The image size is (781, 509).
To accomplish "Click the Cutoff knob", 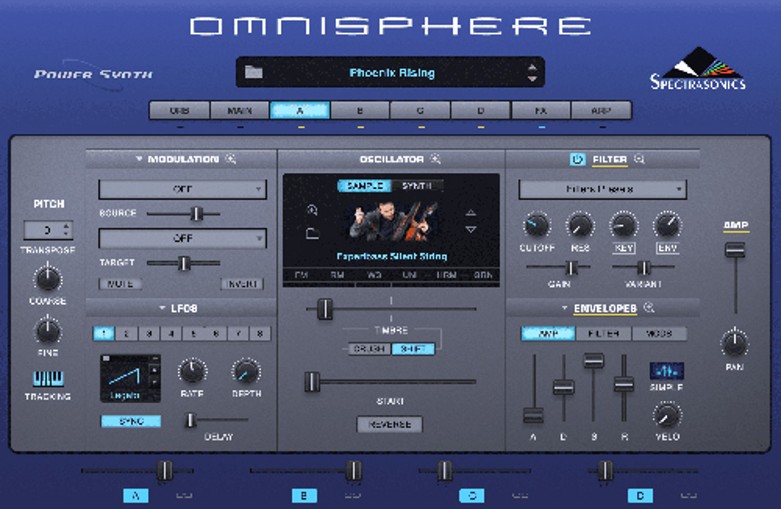I will click(536, 226).
